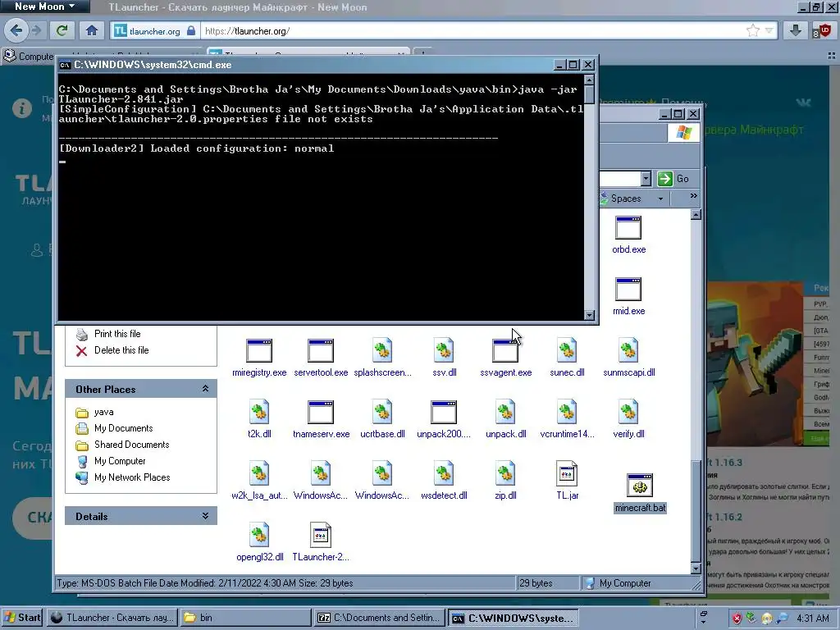
Task: Switch to cmd.exe taskbar button
Action: pyautogui.click(x=514, y=618)
